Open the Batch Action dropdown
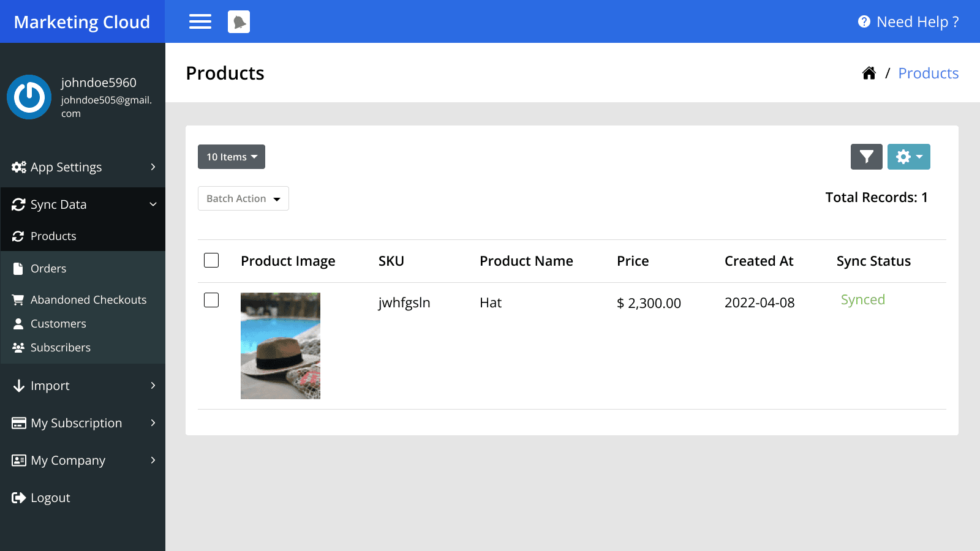 [243, 198]
